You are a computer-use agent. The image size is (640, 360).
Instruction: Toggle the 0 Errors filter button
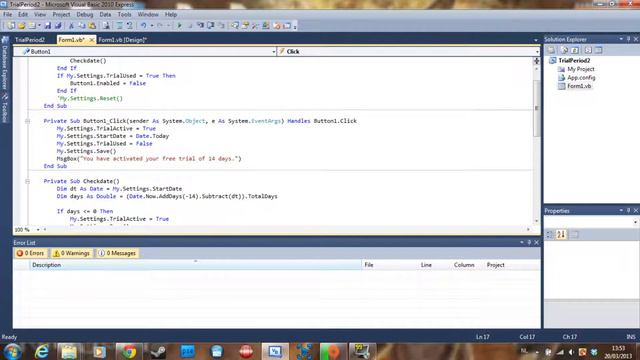click(31, 253)
